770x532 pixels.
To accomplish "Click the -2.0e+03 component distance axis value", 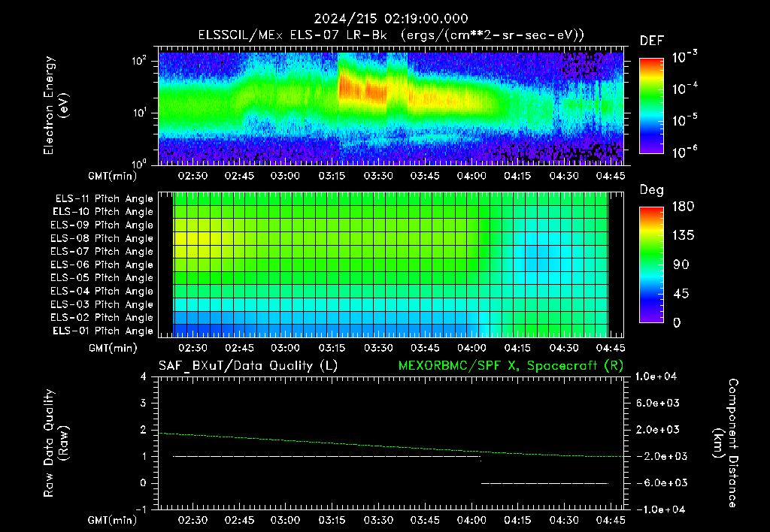I will (662, 456).
